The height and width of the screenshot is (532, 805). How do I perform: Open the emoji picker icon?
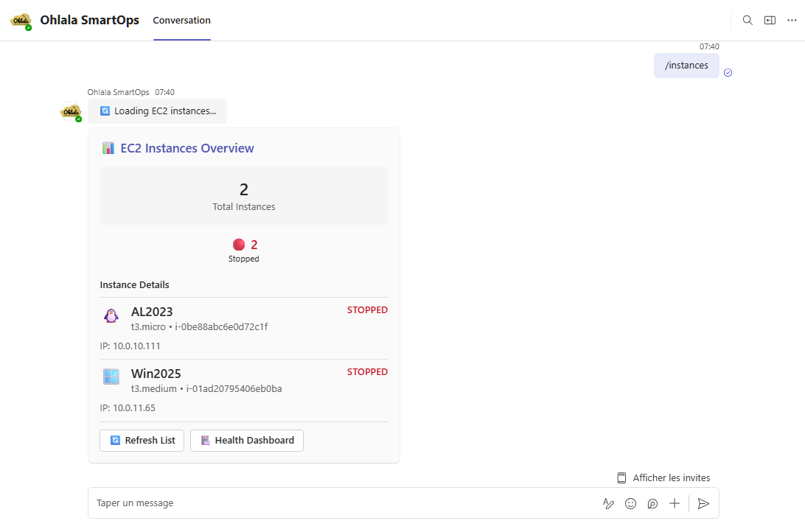coord(630,503)
